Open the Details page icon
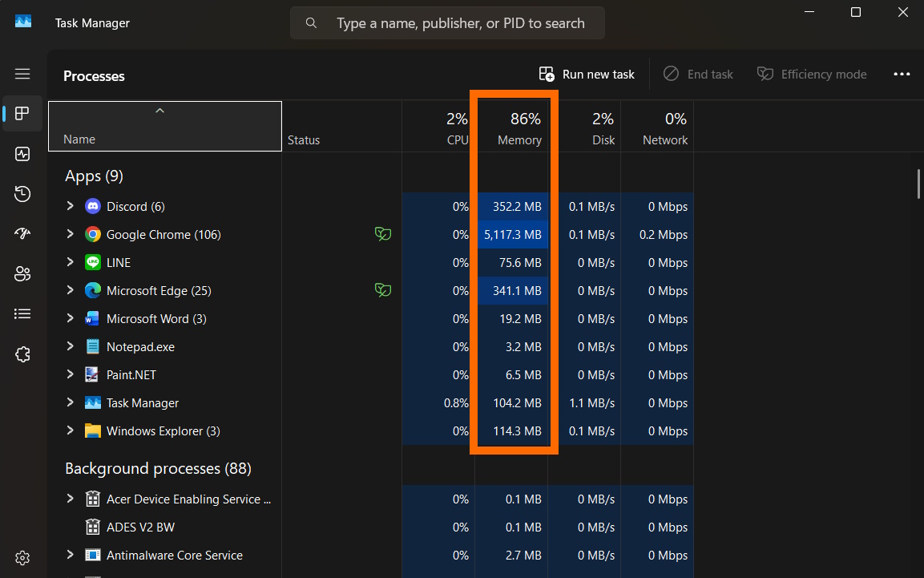 pyautogui.click(x=22, y=314)
